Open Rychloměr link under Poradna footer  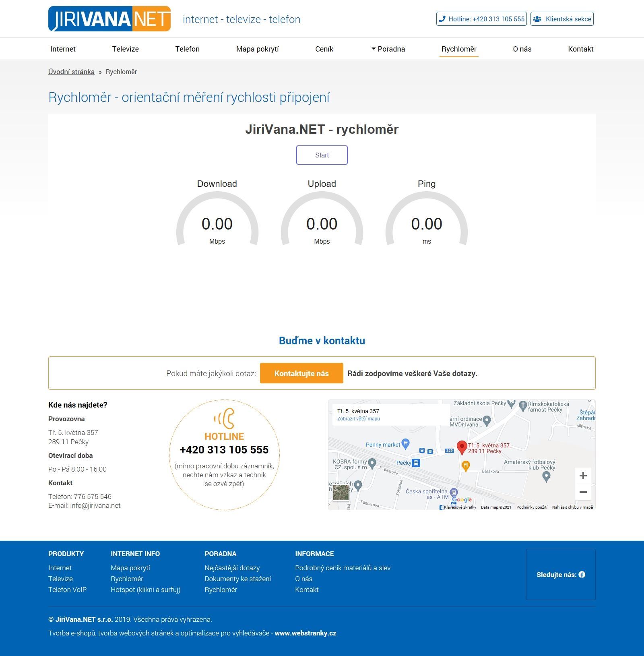(x=221, y=590)
